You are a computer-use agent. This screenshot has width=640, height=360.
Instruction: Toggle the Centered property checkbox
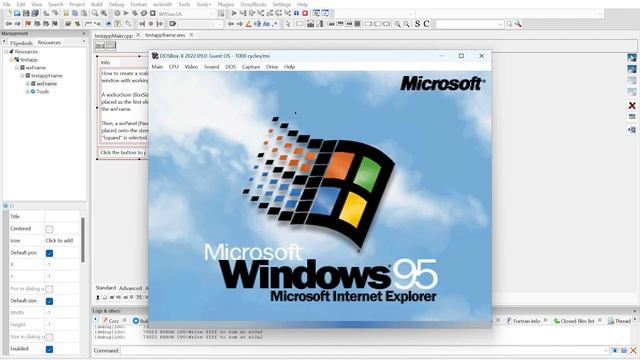pyautogui.click(x=49, y=229)
